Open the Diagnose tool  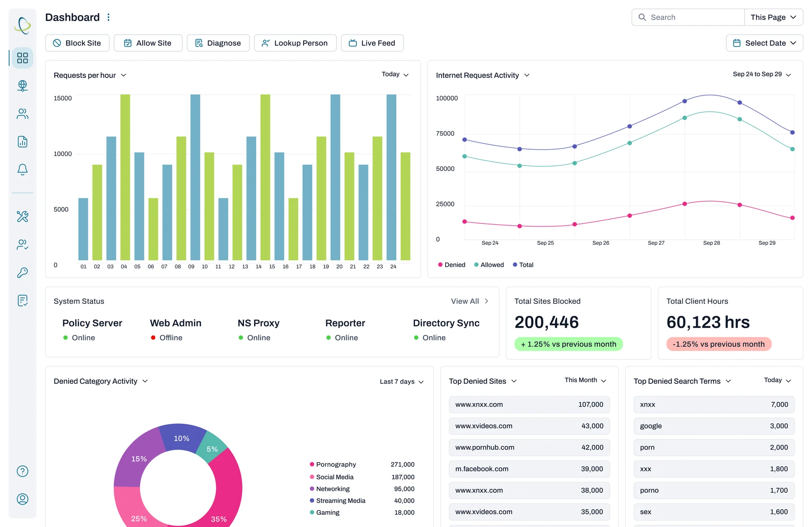(218, 43)
